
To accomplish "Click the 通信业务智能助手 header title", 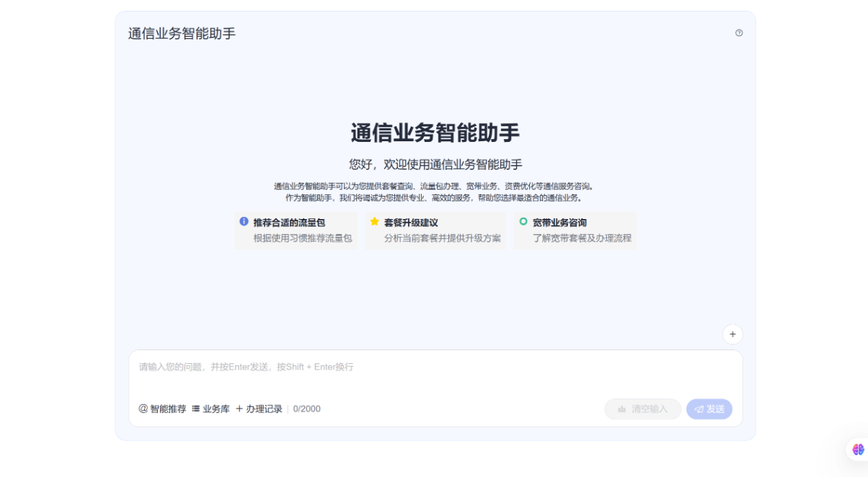I will (x=181, y=32).
